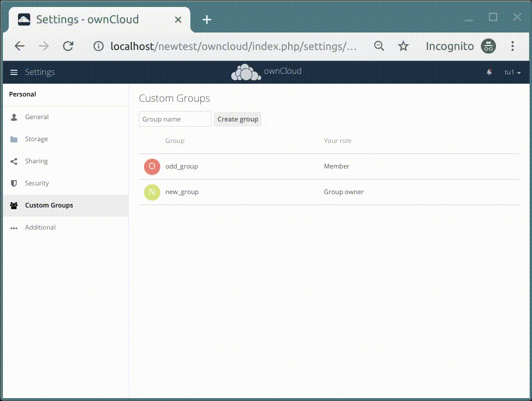Open the notifications bell in the header
This screenshot has height=401, width=532.
click(x=488, y=72)
